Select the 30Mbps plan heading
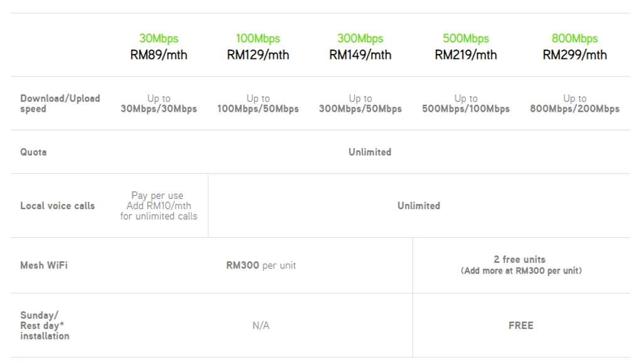Image resolution: width=643 pixels, height=364 pixels. (x=159, y=39)
